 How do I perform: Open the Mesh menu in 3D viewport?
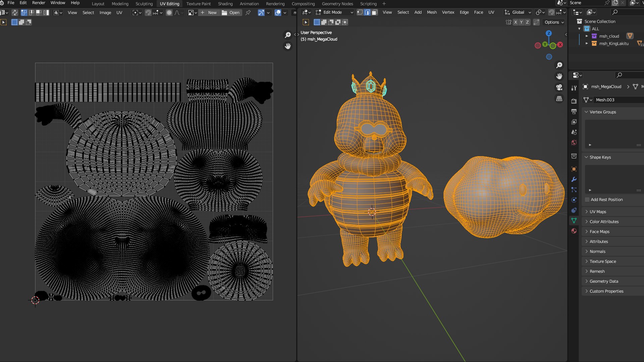point(432,12)
